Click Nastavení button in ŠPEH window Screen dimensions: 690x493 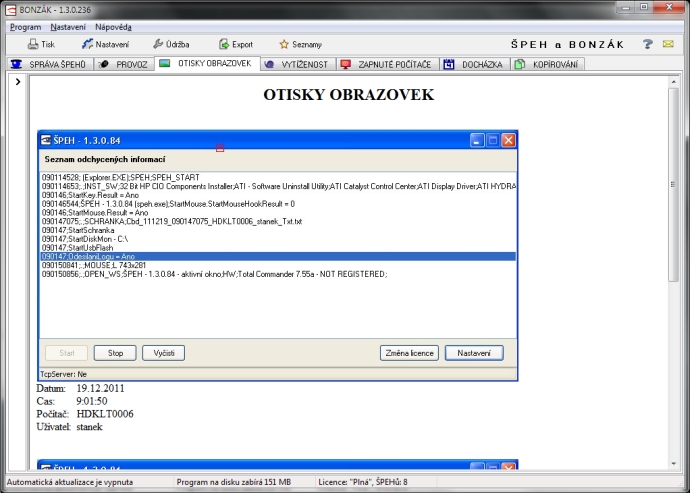point(474,353)
